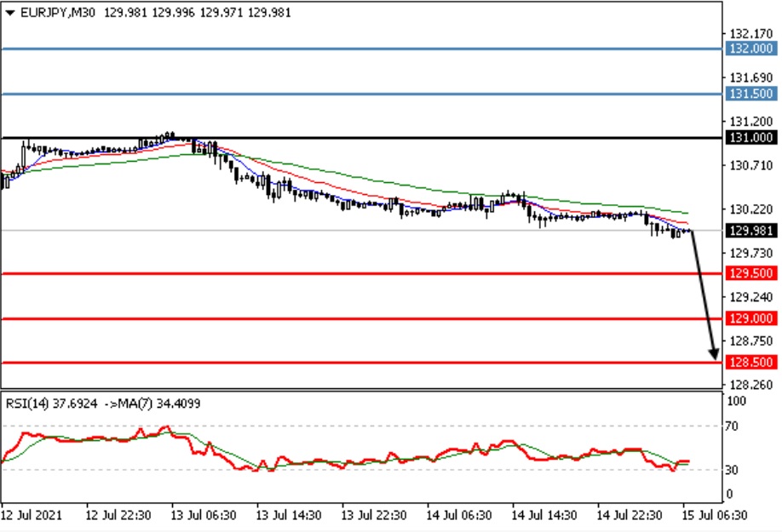Click the 129.000 red price label
Screen dimensions: 782x532
750,318
